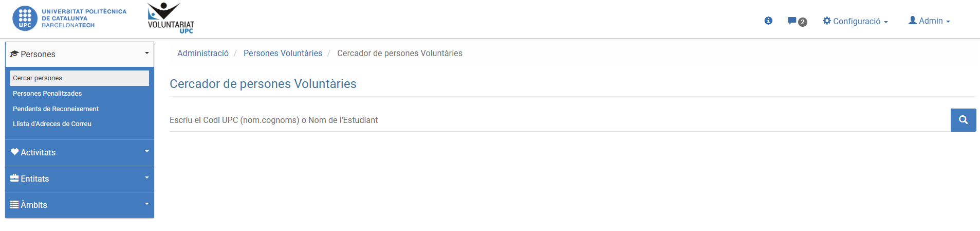Open Pendents de Reconeixement menu item
Viewport: 980px width, 231px height.
(56, 109)
